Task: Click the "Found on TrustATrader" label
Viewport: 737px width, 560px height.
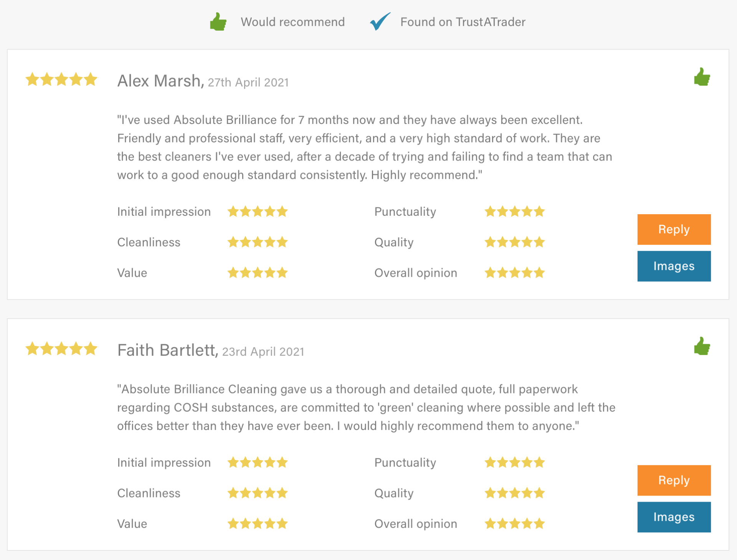Action: pyautogui.click(x=463, y=22)
